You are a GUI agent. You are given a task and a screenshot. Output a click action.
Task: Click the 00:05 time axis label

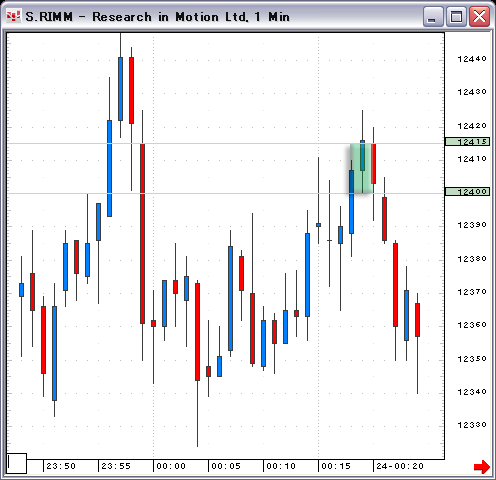226,466
